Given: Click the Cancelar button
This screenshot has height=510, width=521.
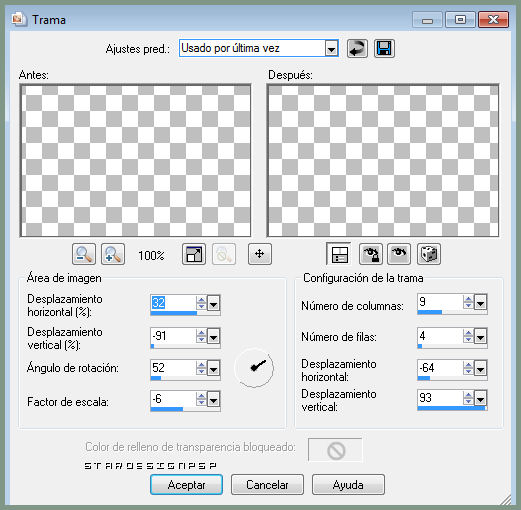Looking at the screenshot, I should (x=267, y=485).
